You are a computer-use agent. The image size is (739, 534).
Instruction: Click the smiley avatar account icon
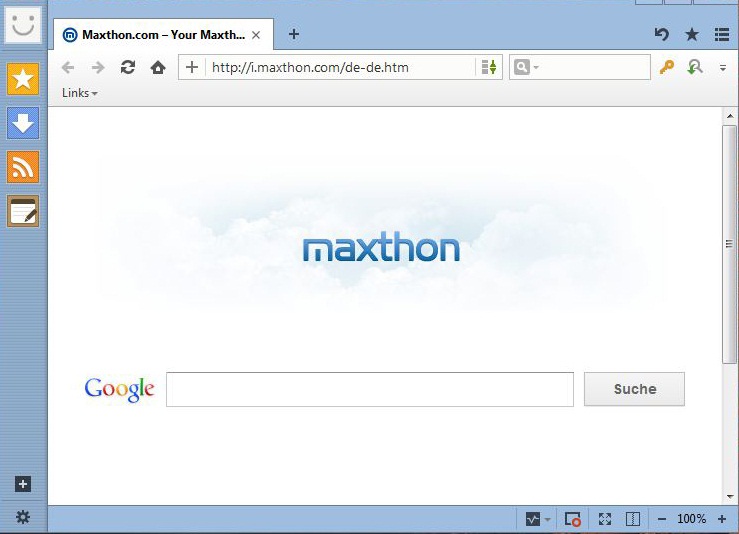pos(23,25)
